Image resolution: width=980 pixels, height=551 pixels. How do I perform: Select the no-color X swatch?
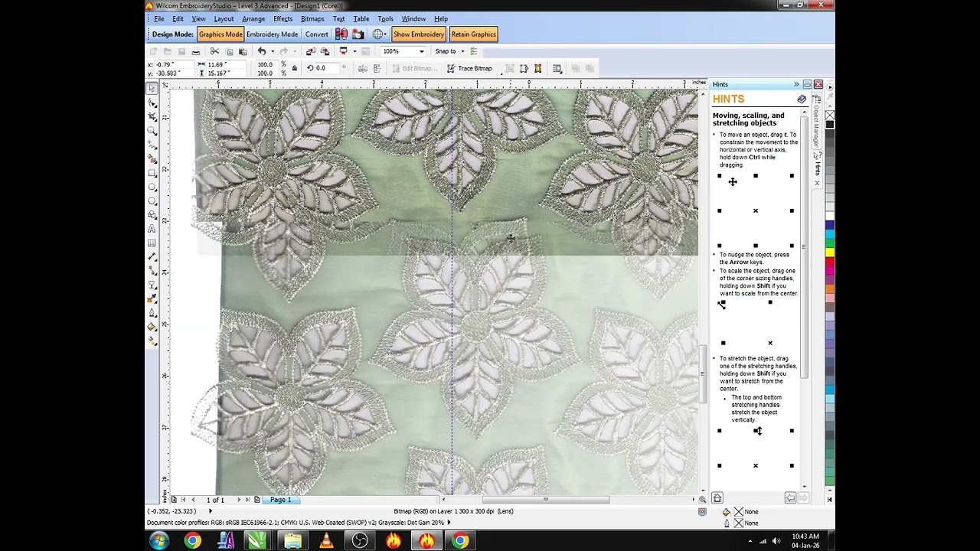(x=830, y=115)
